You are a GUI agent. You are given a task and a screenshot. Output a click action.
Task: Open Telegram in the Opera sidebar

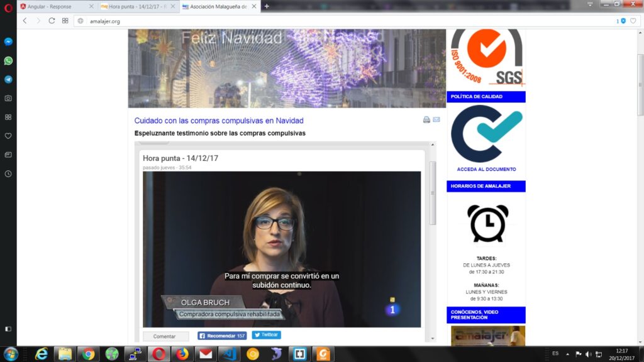pos(8,80)
